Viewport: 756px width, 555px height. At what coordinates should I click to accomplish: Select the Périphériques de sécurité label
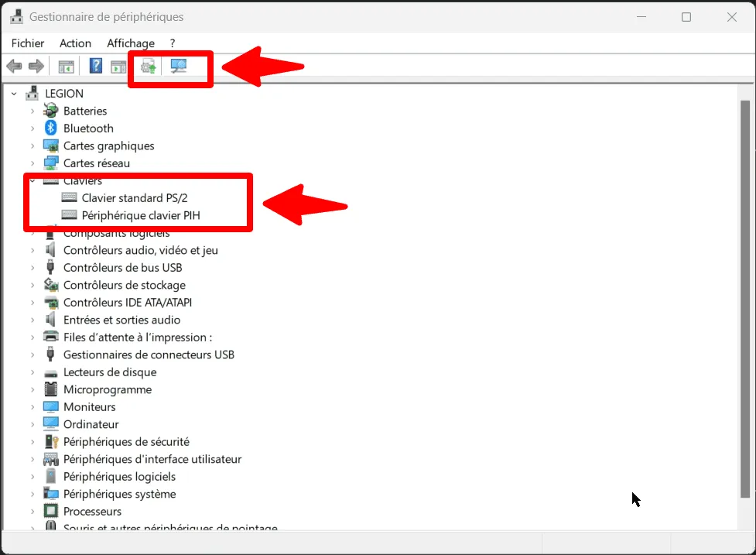click(126, 442)
